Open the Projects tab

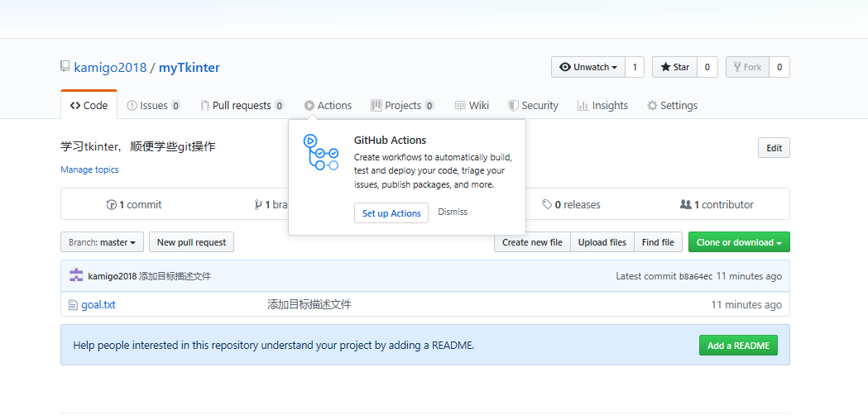[x=402, y=105]
